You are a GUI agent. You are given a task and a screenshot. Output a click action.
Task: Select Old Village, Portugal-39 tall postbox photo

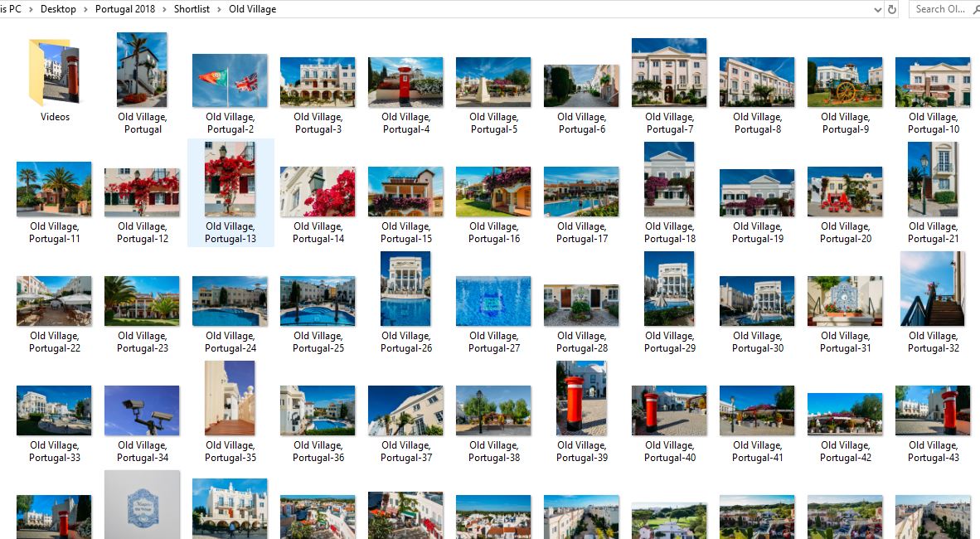pyautogui.click(x=581, y=398)
